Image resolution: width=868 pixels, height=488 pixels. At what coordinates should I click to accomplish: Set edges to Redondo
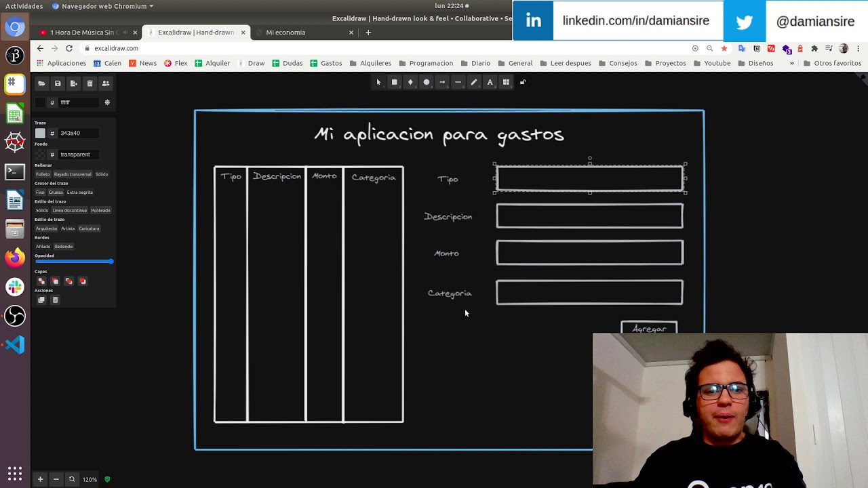[63, 247]
